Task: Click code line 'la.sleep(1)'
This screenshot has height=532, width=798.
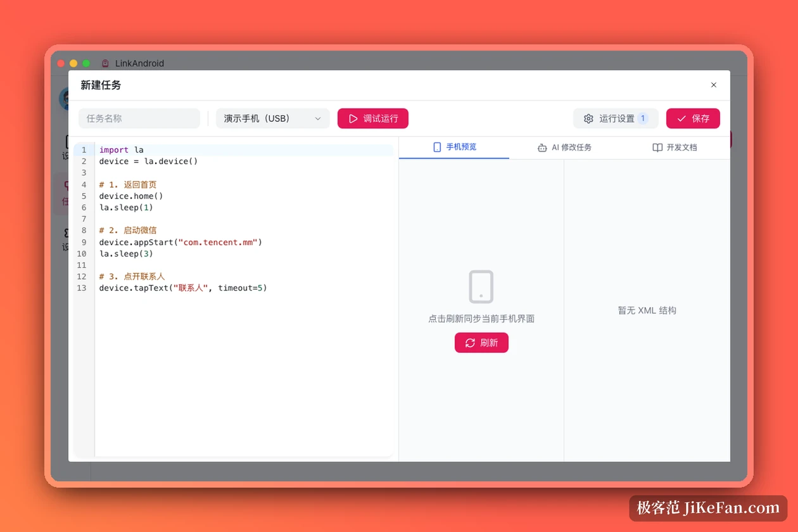Action: point(126,207)
